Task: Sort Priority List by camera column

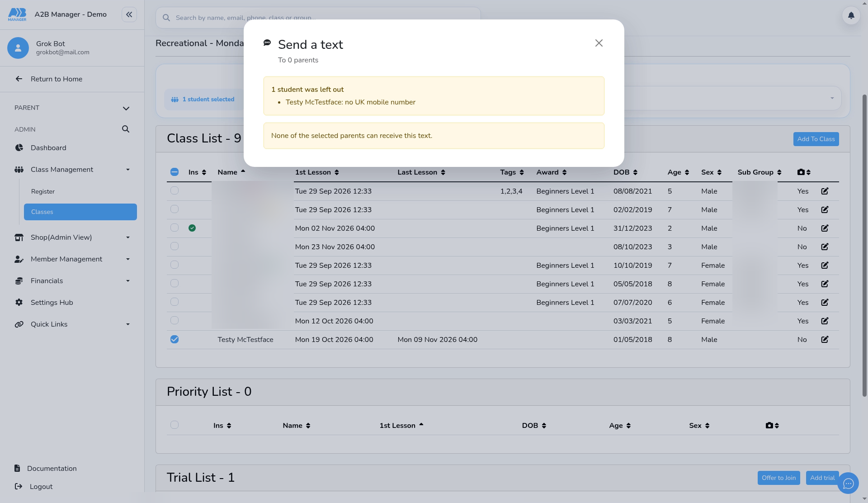Action: pyautogui.click(x=772, y=426)
